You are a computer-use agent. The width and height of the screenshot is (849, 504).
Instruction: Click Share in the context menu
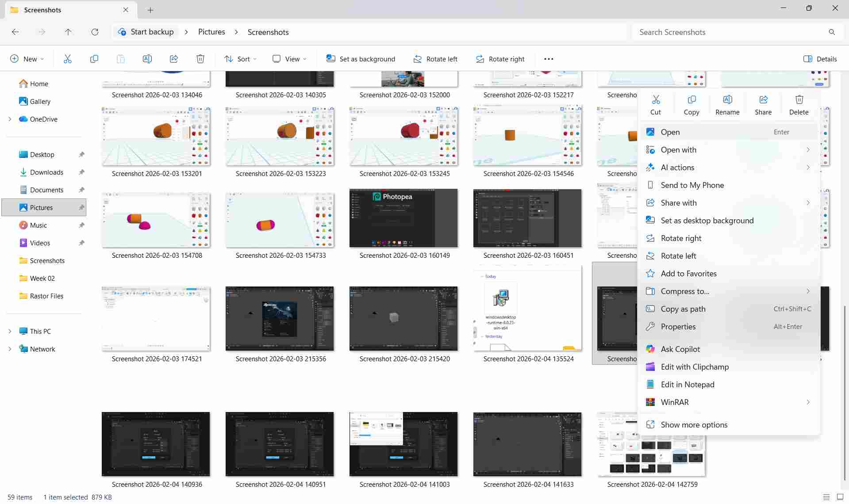pos(763,105)
